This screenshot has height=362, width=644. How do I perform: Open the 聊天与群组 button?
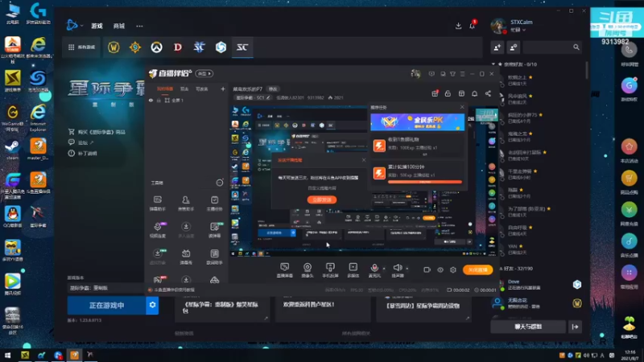click(x=528, y=327)
